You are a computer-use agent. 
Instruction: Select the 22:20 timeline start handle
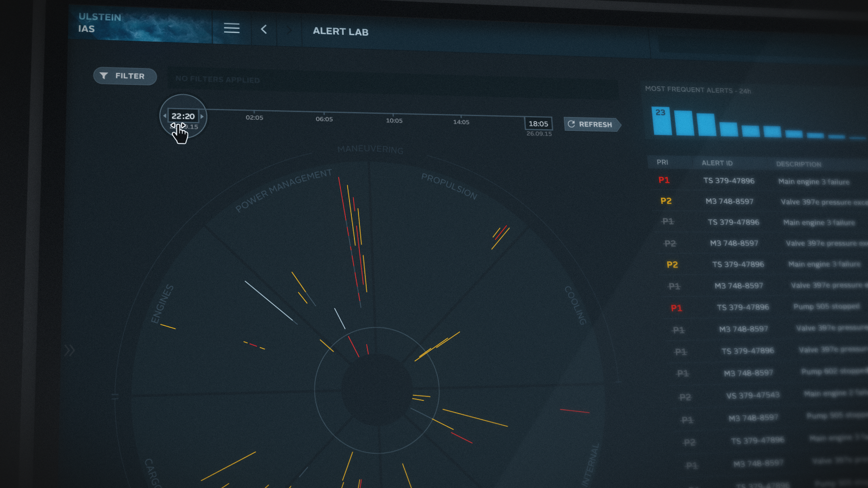183,116
